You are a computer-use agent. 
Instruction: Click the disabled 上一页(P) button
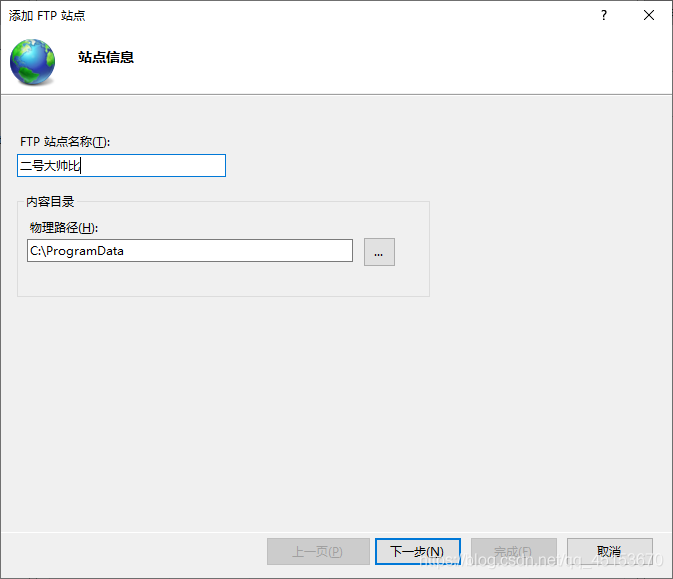point(318,552)
